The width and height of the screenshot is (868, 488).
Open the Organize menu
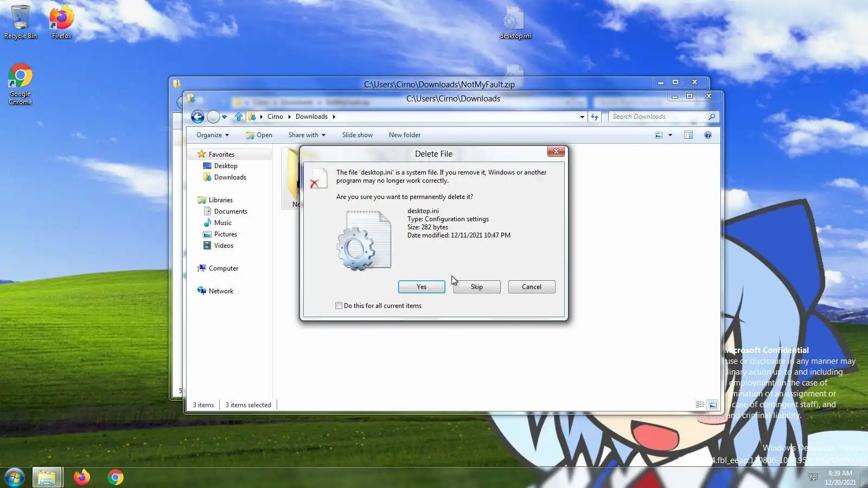click(213, 135)
